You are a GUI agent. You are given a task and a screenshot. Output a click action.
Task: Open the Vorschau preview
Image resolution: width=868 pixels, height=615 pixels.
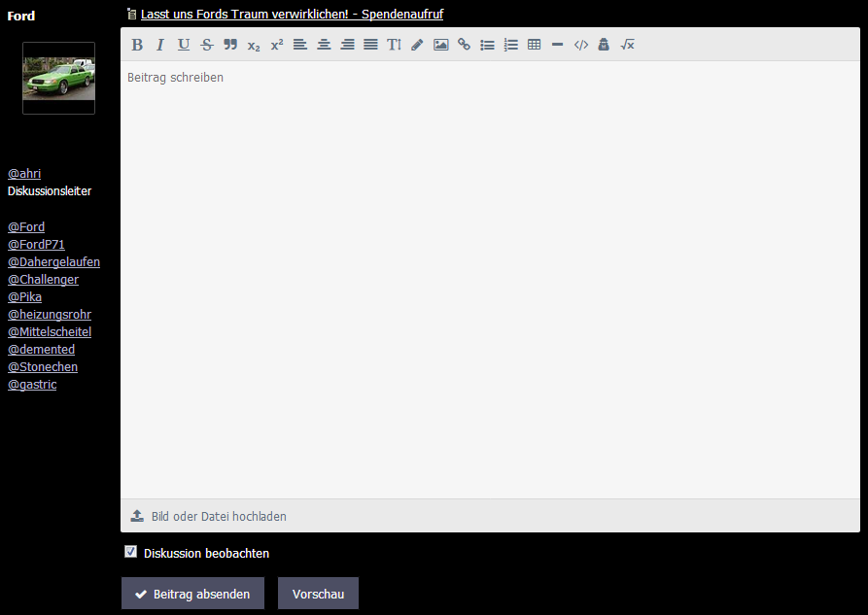click(x=318, y=594)
